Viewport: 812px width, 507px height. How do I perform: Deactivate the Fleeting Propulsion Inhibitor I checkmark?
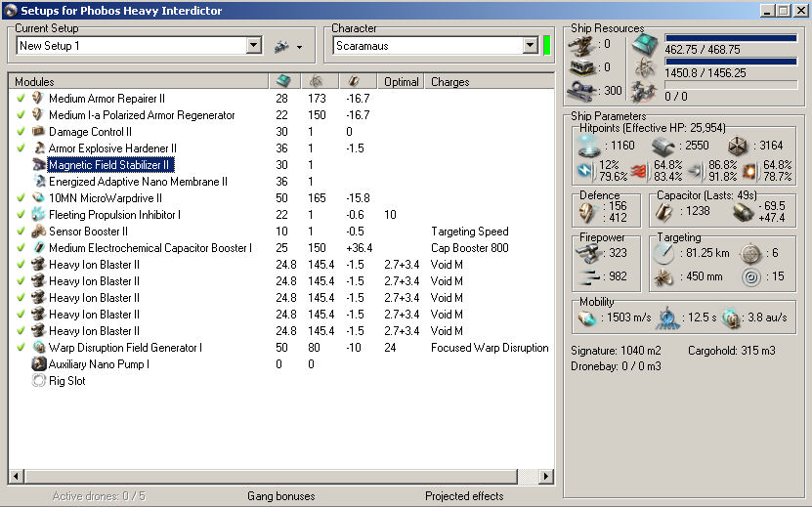pos(21,215)
